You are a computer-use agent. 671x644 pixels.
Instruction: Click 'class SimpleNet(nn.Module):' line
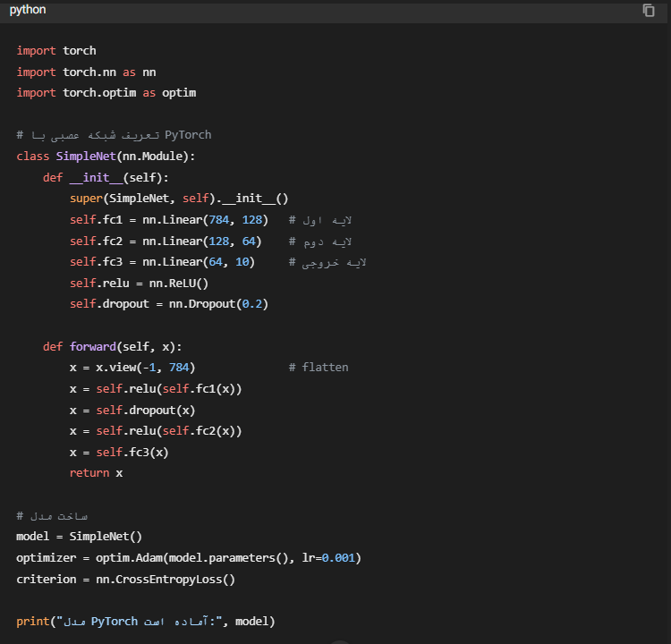point(106,157)
